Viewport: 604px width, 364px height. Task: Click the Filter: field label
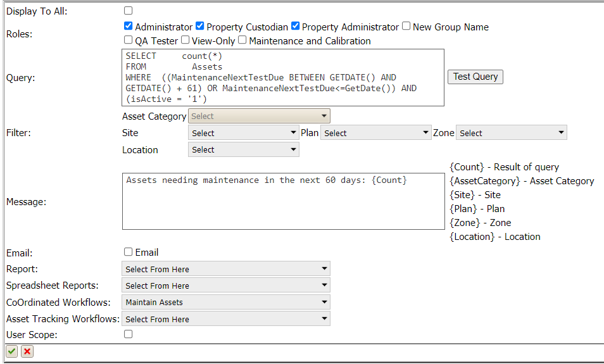coord(18,133)
